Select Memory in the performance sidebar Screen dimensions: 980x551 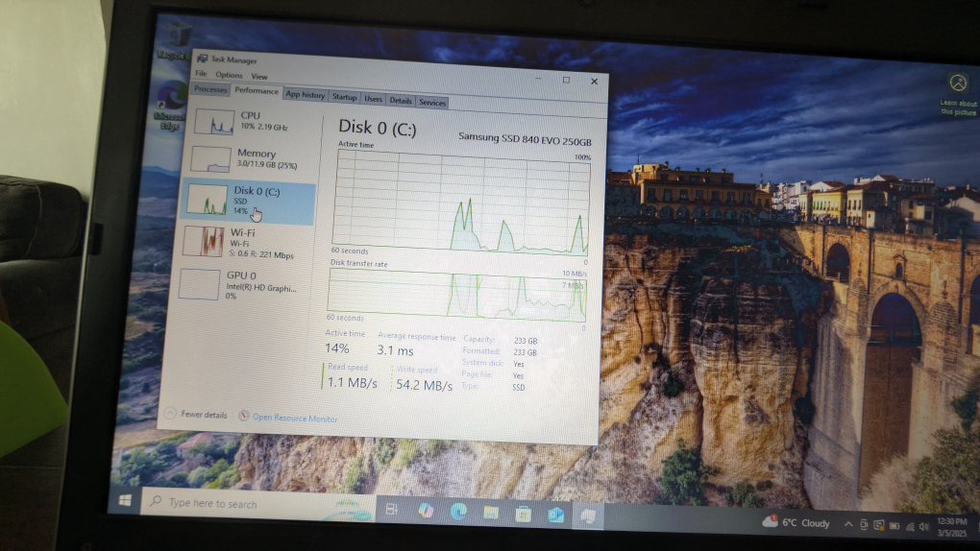pos(252,158)
